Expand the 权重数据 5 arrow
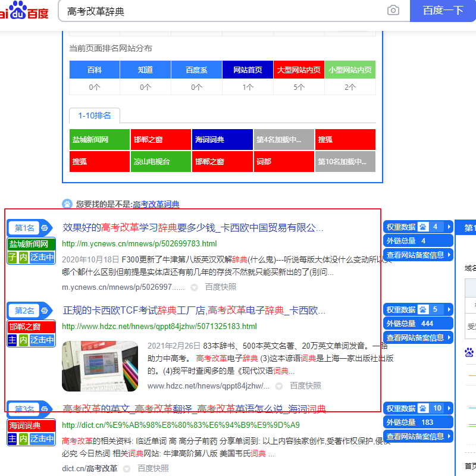The height and width of the screenshot is (476, 476). point(449,309)
